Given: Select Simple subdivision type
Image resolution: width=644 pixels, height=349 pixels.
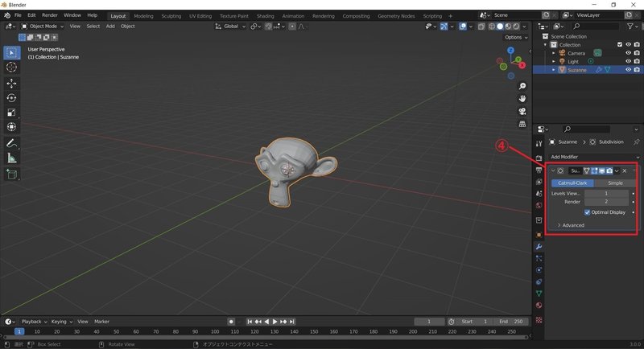Looking at the screenshot, I should [x=615, y=183].
